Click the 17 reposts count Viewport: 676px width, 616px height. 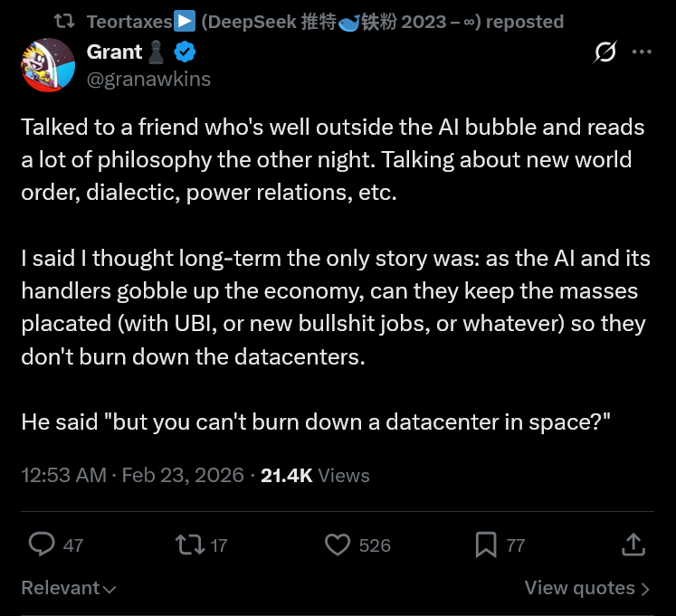pyautogui.click(x=218, y=545)
